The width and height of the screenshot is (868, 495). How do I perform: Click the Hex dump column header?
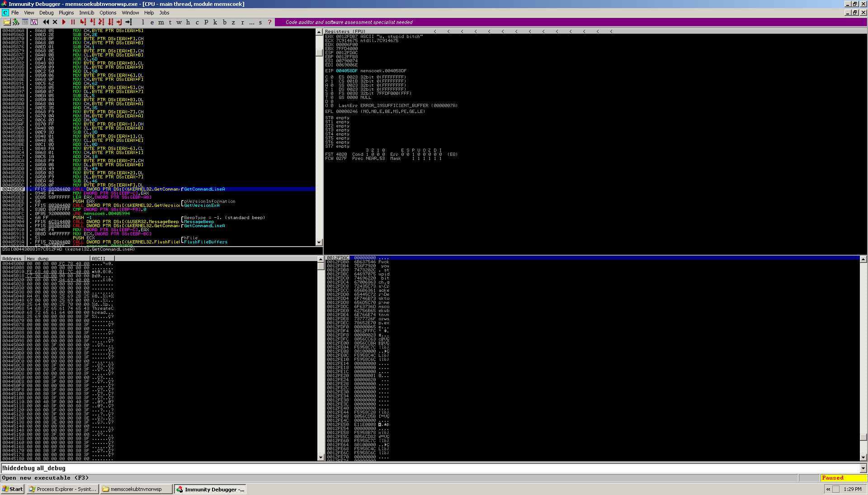coord(57,259)
